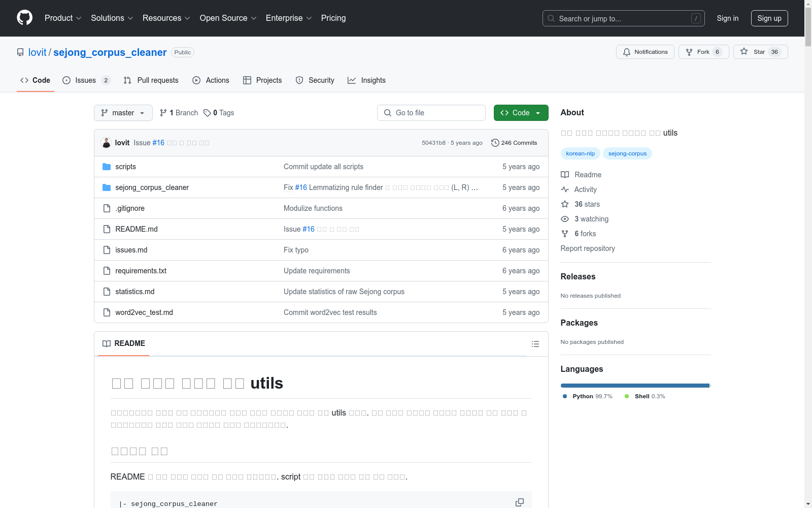812x508 pixels.
Task: Expand the Resources menu
Action: tap(166, 18)
